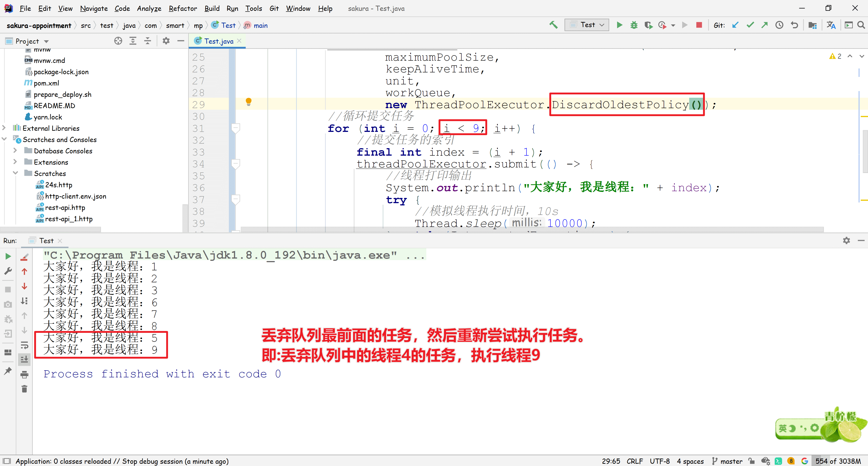This screenshot has width=868, height=466.
Task: Collapse the Scratches folder node
Action: [15, 173]
